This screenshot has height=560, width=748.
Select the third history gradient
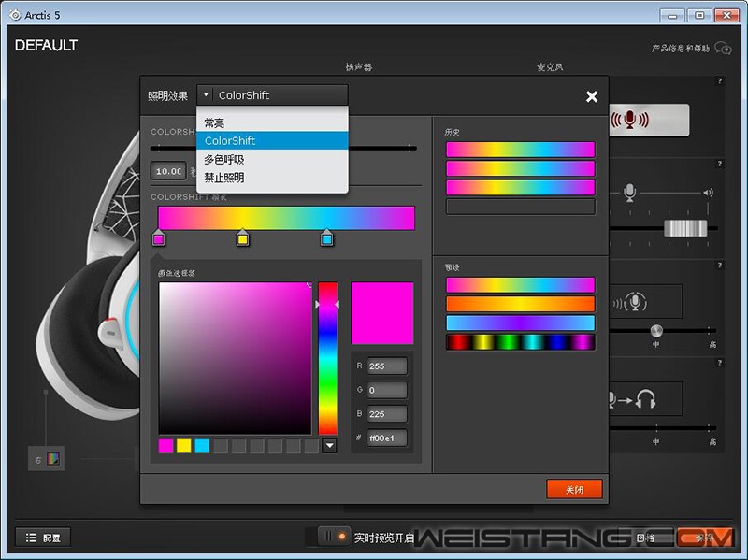tap(521, 188)
